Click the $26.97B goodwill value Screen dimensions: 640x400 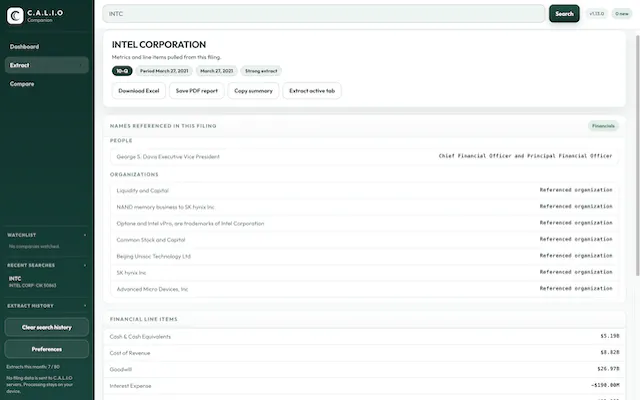(608, 369)
